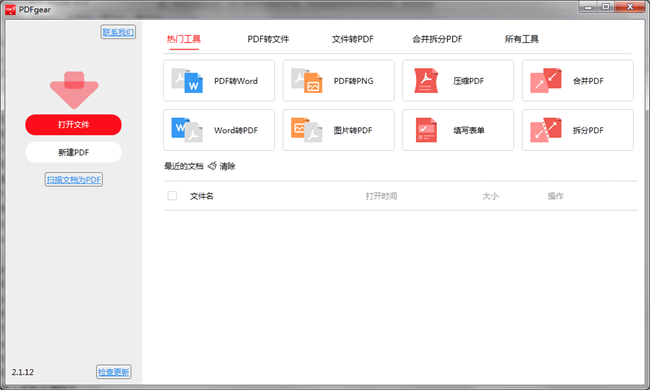Tick the select-all checkbox beside 文件名
This screenshot has width=650, height=390.
[172, 196]
